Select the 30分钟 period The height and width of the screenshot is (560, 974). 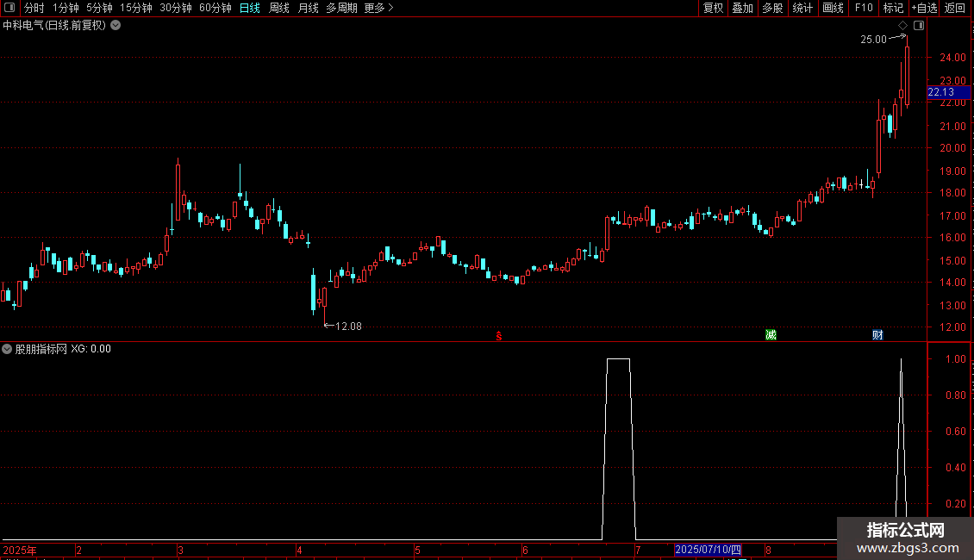point(176,8)
